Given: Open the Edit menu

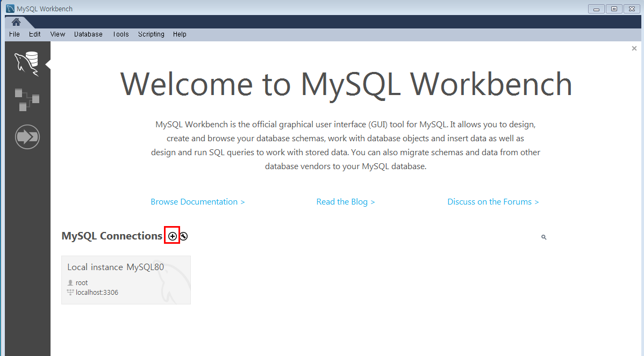Looking at the screenshot, I should point(34,34).
